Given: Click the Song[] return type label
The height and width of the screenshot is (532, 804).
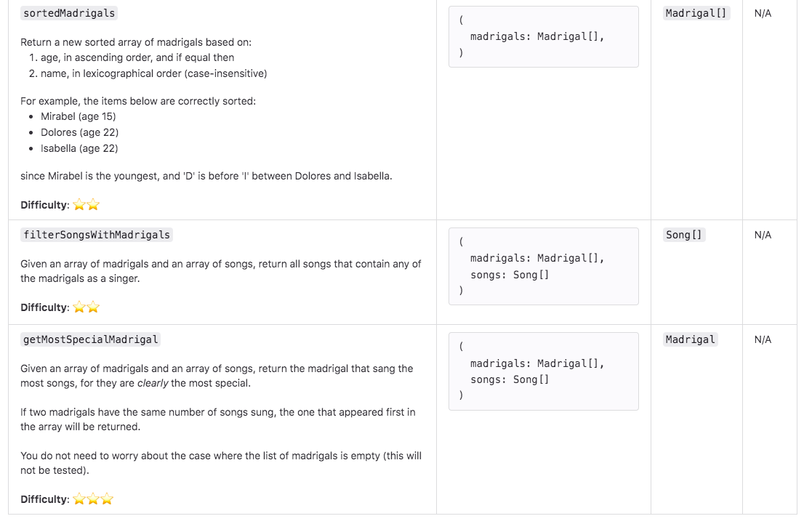Looking at the screenshot, I should point(683,235).
